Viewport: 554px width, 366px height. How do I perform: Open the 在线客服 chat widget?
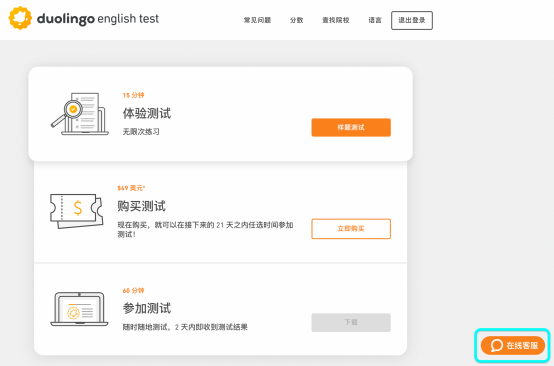pyautogui.click(x=513, y=345)
